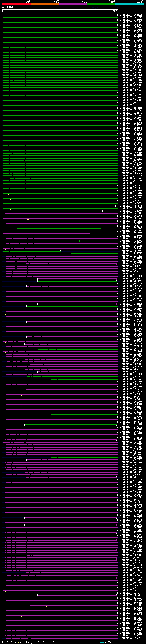Image resolution: width=146 pixels, height=644 pixels.
Task: Select hit label UniRef100_Q0F0M9
Action: [x=131, y=213]
